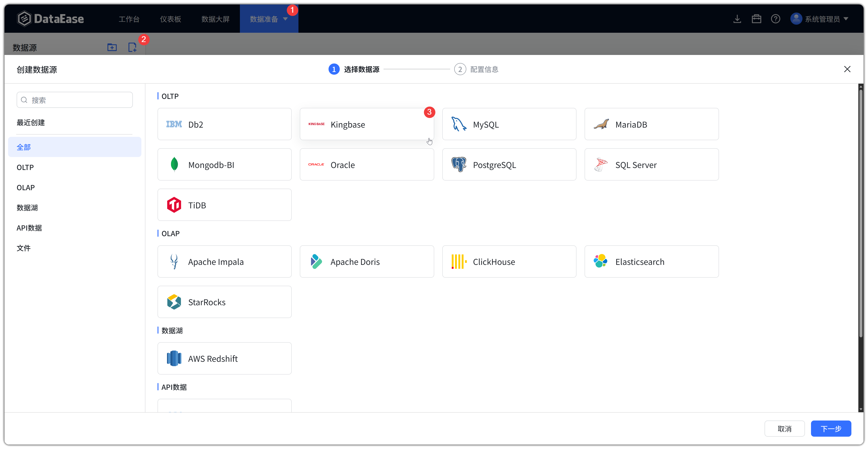Screen dimensions: 868x449
Task: Select the SQL Server data source card
Action: click(x=651, y=164)
